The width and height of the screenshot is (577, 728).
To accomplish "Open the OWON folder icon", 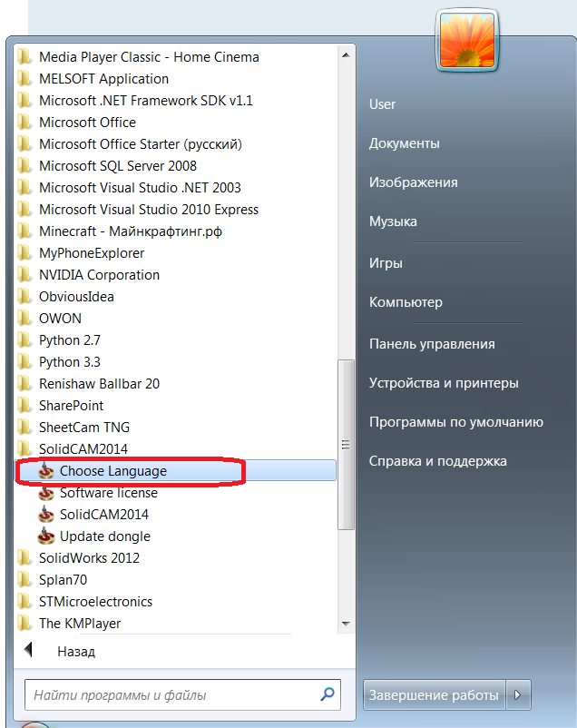I will pos(24,319).
